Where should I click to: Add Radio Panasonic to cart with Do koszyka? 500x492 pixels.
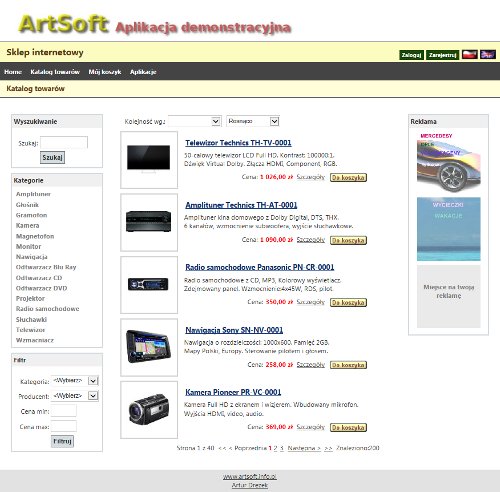coord(348,302)
